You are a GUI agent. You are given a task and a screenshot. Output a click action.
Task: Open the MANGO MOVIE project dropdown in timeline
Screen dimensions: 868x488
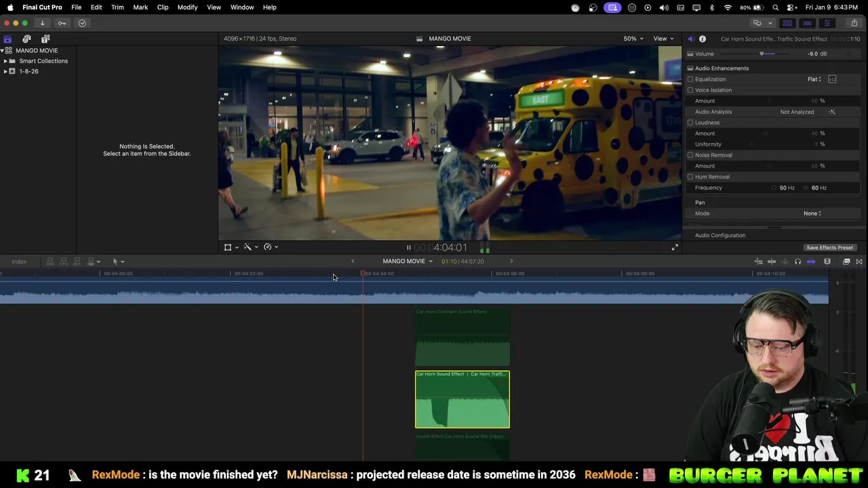(408, 262)
